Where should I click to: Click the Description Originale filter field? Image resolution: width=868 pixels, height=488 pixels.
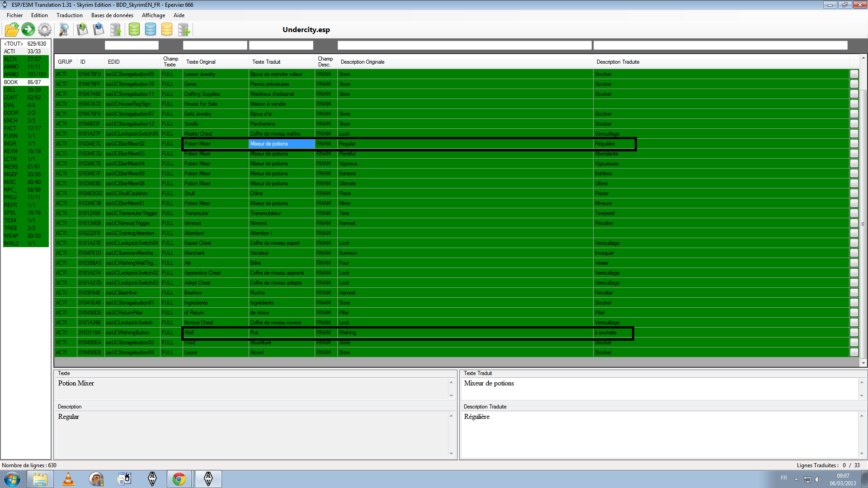pyautogui.click(x=465, y=45)
